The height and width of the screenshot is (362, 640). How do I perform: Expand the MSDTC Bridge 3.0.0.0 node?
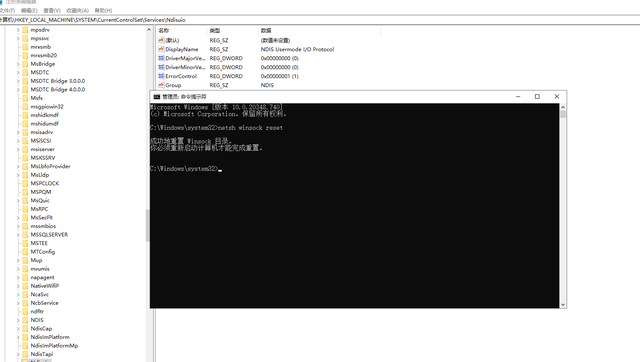[x=18, y=81]
